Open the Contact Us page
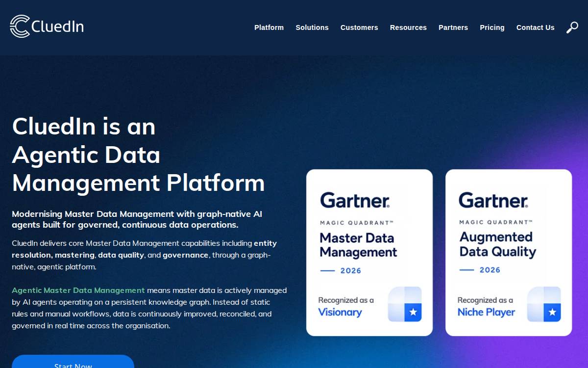The width and height of the screenshot is (588, 368). click(x=536, y=27)
